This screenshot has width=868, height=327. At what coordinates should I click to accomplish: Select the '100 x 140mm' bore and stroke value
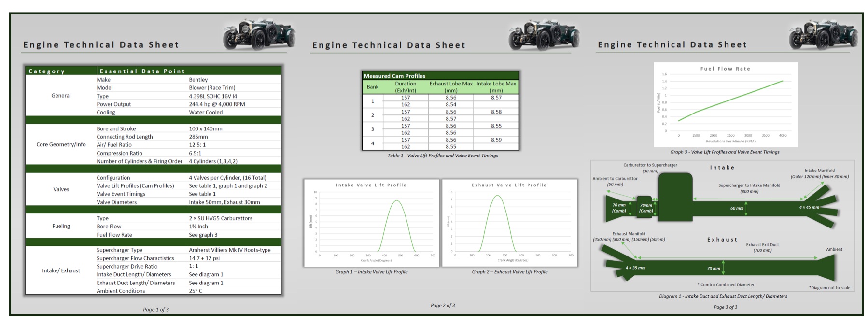click(x=206, y=129)
